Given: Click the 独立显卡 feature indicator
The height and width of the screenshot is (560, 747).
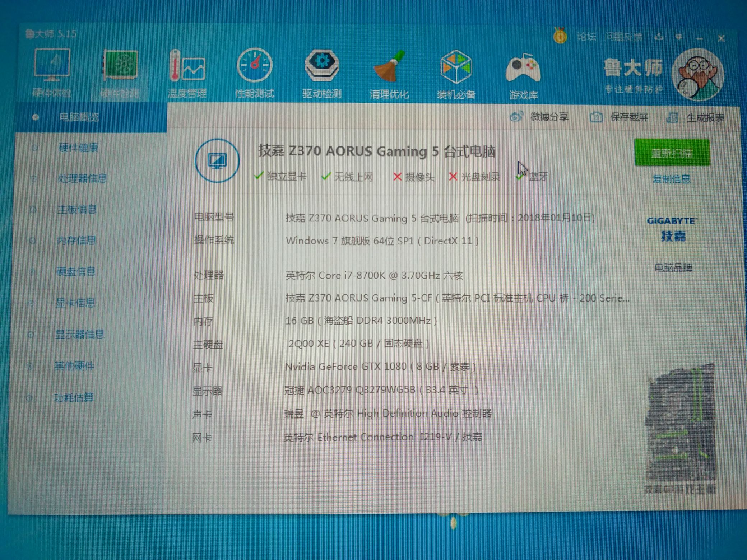Looking at the screenshot, I should (280, 176).
